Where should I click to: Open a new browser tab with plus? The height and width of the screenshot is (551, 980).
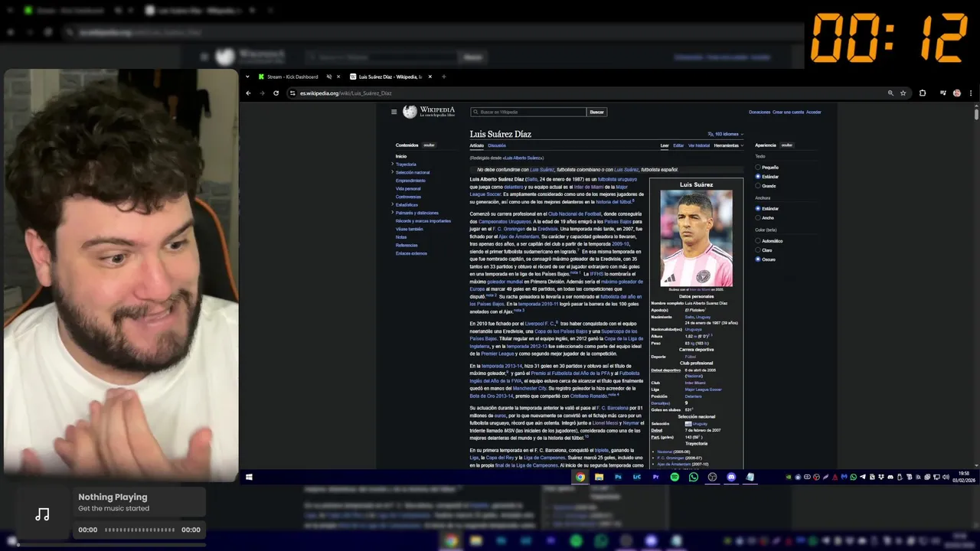[444, 77]
